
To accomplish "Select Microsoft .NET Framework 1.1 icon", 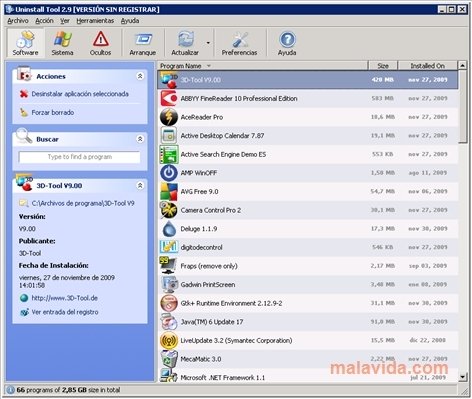I will [169, 376].
